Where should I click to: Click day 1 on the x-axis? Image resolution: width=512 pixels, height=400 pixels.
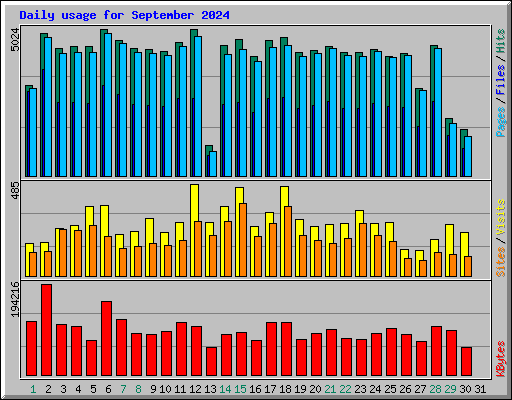[33, 389]
